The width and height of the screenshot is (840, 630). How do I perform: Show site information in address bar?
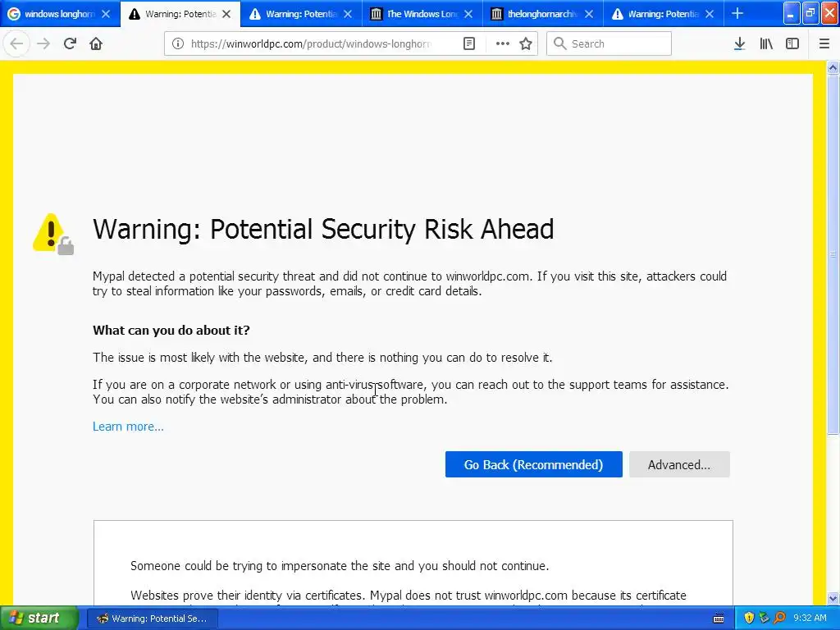pyautogui.click(x=178, y=43)
